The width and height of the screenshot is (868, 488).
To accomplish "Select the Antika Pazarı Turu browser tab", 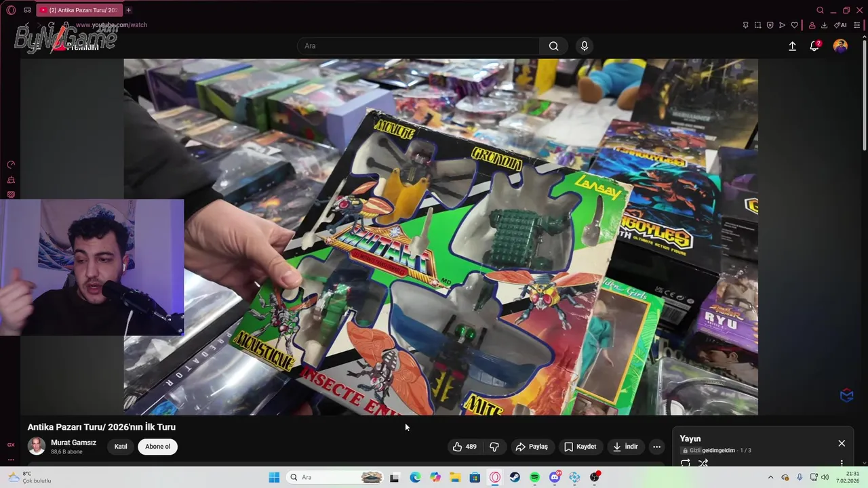I will 79,10.
